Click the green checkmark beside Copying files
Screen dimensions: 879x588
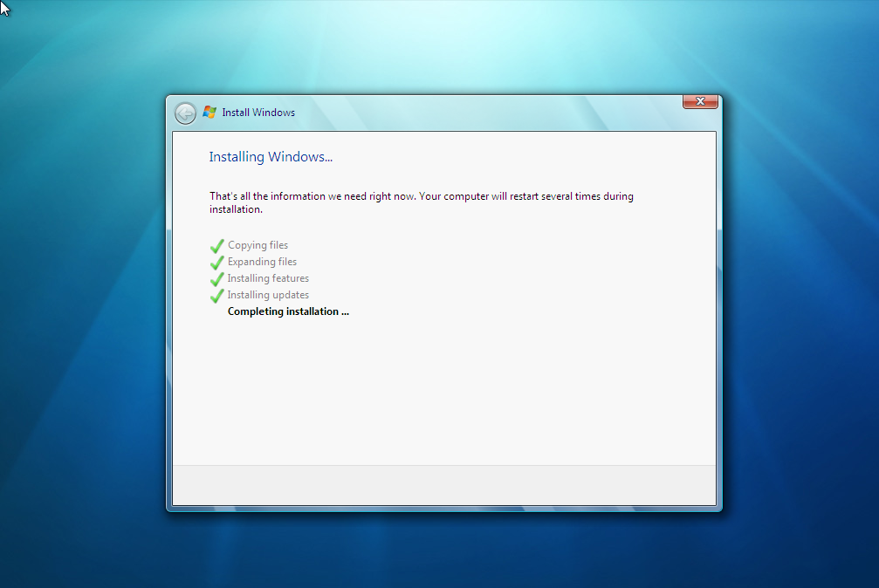(x=217, y=246)
